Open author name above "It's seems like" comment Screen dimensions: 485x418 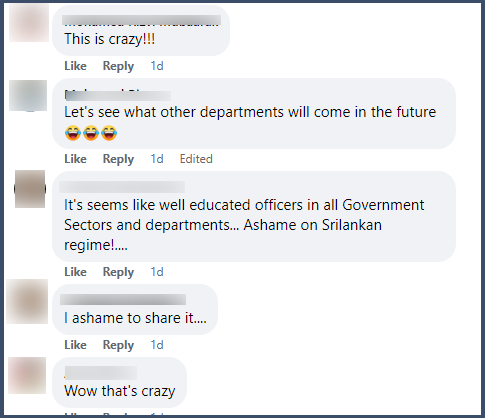pyautogui.click(x=122, y=187)
